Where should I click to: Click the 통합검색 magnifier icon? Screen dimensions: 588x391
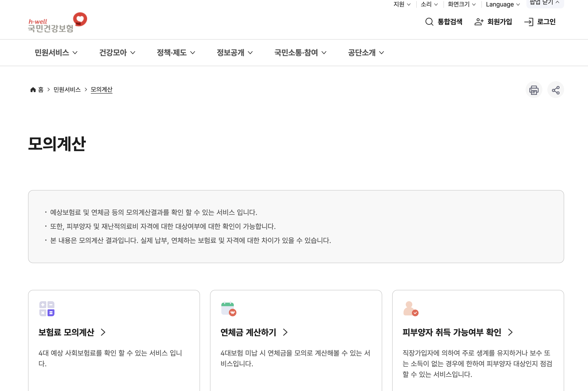(x=429, y=22)
